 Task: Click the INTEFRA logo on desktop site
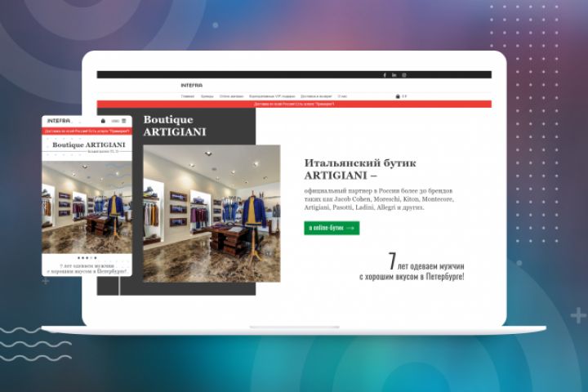click(192, 85)
